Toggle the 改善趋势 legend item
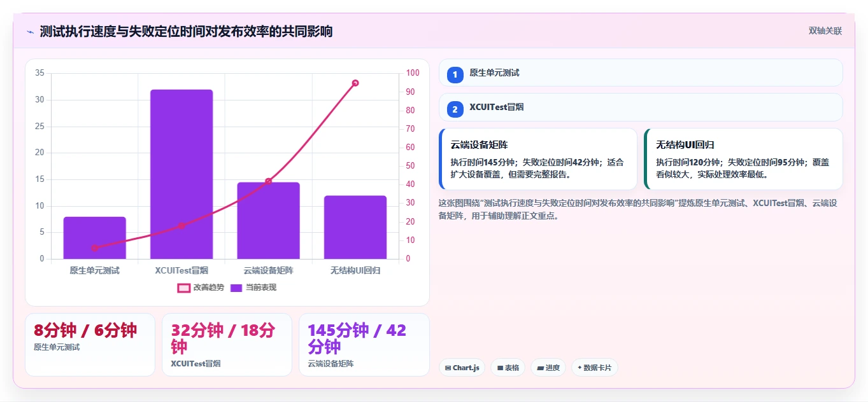Screen dimensions: 868x402 (x=201, y=288)
